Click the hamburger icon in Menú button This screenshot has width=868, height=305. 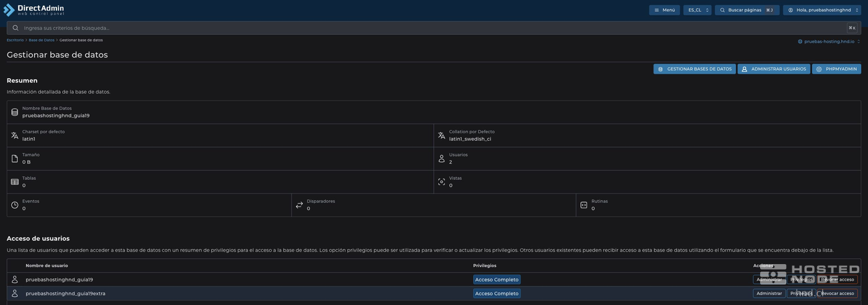(x=657, y=10)
